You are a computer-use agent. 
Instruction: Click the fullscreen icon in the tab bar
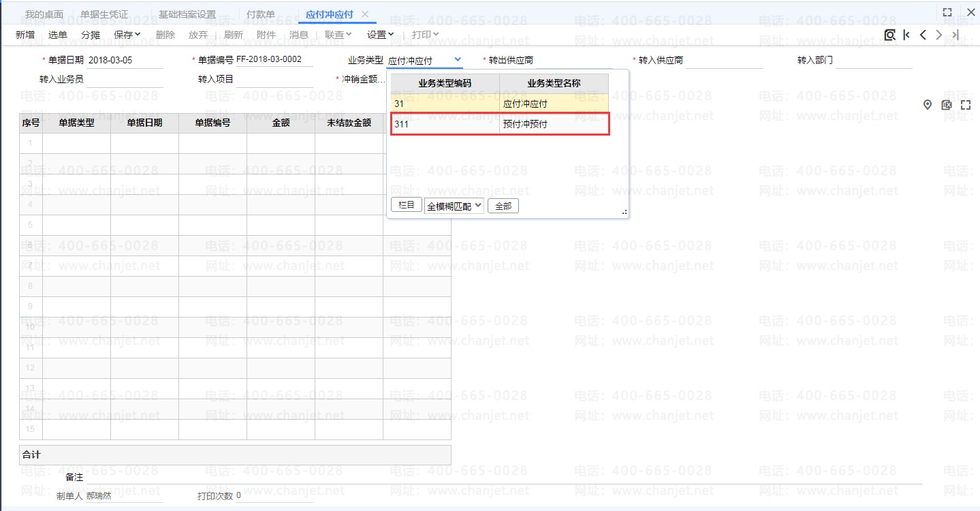947,12
